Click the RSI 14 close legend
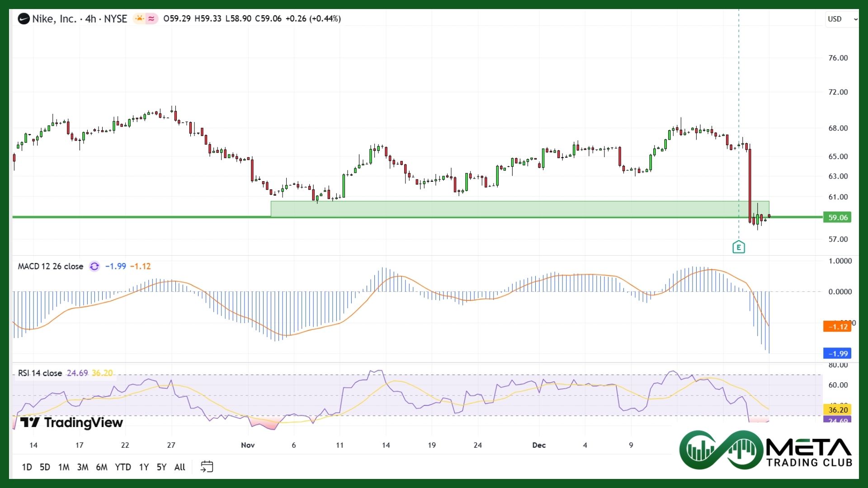This screenshot has height=488, width=868. click(x=40, y=373)
